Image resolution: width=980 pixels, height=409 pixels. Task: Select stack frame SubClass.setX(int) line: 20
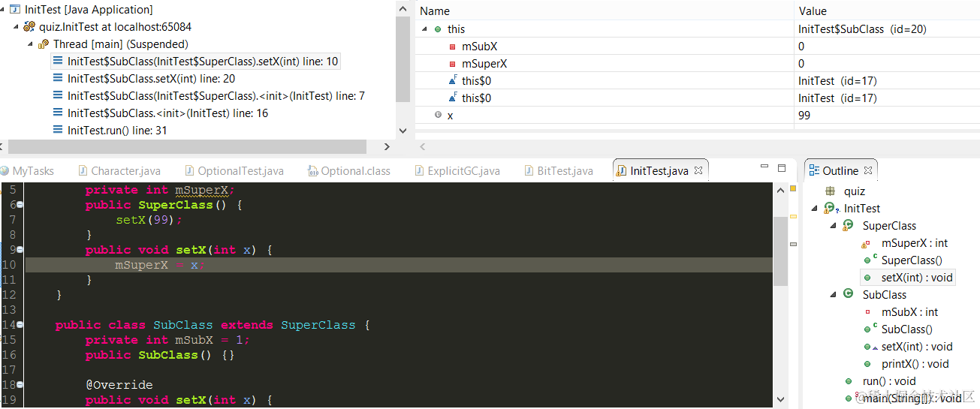[151, 79]
